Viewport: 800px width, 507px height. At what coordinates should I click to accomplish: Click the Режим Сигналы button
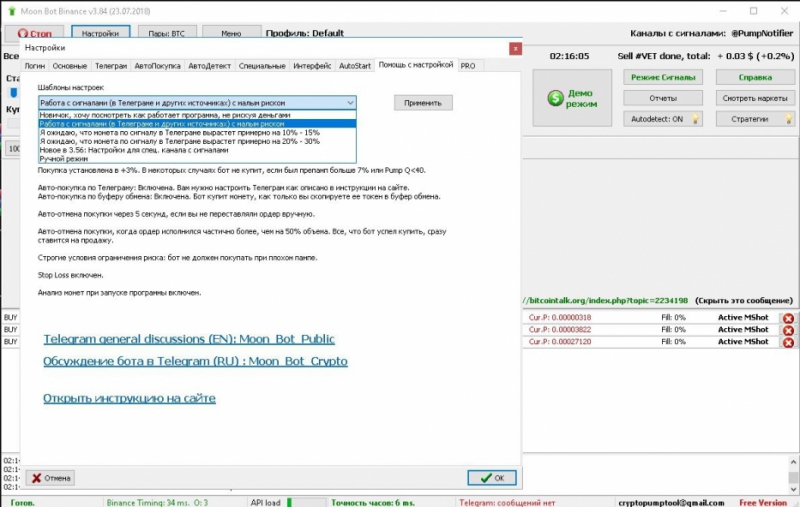coord(663,77)
